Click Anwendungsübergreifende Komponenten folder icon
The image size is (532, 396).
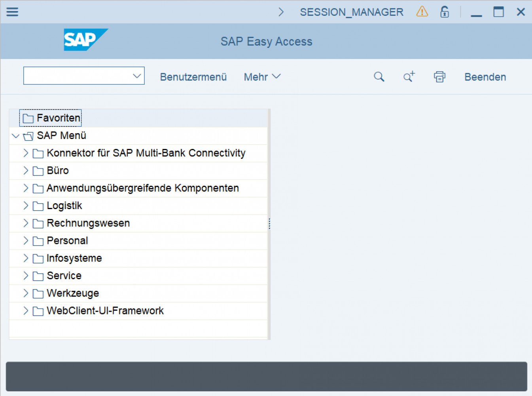pyautogui.click(x=38, y=188)
